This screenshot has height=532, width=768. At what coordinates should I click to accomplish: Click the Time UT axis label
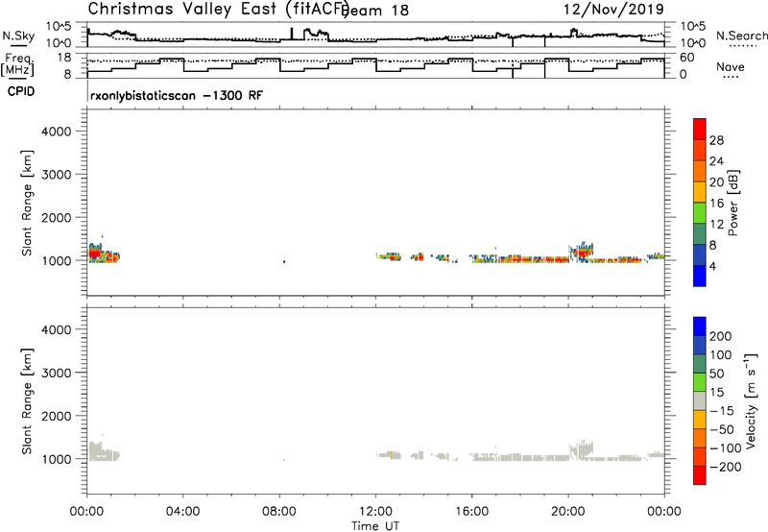375,525
